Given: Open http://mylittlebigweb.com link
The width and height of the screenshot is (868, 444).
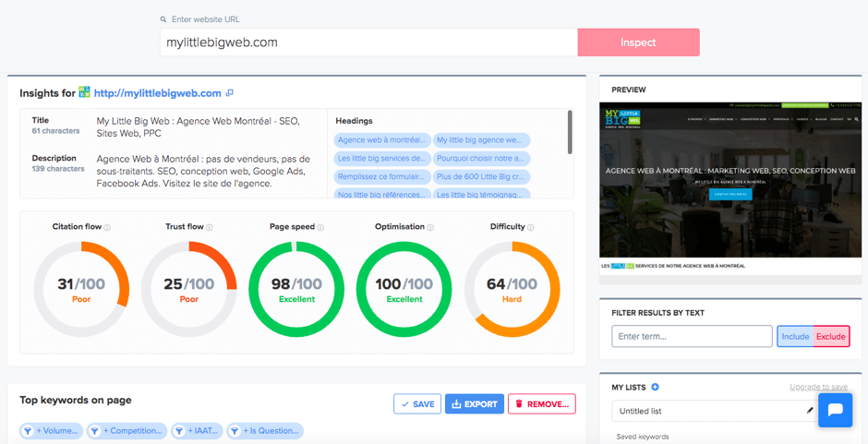Looking at the screenshot, I should coord(158,93).
